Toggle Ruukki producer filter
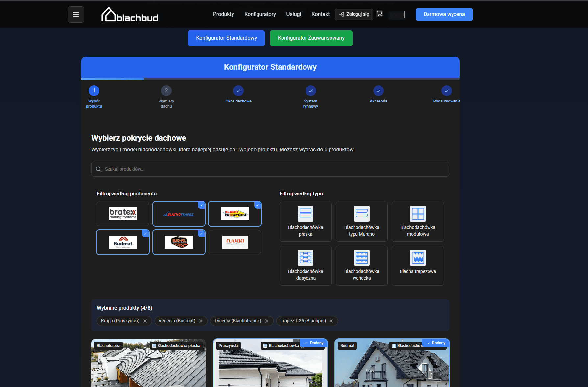 click(x=235, y=242)
